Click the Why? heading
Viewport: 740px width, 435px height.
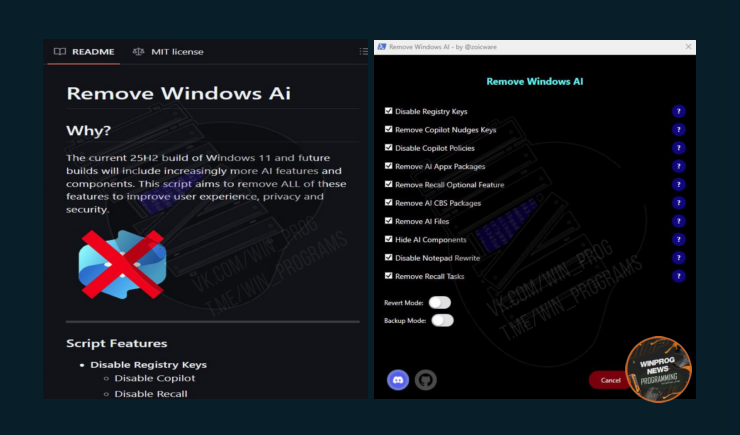pyautogui.click(x=88, y=130)
